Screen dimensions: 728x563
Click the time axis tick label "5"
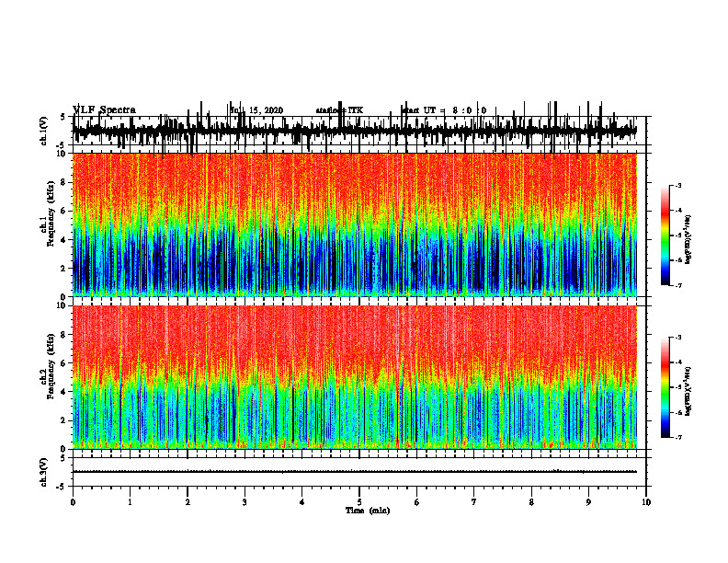point(359,502)
